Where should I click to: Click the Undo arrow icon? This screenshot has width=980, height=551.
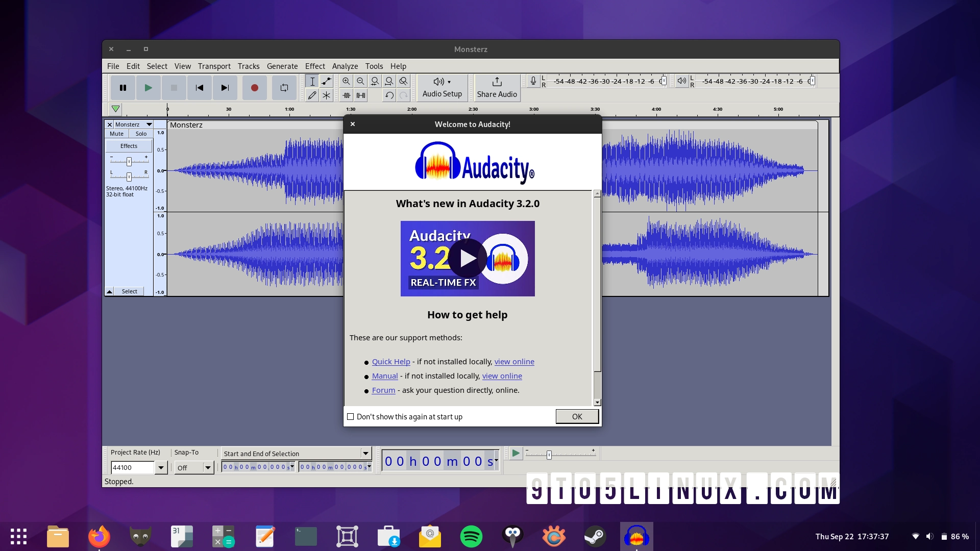pos(389,95)
